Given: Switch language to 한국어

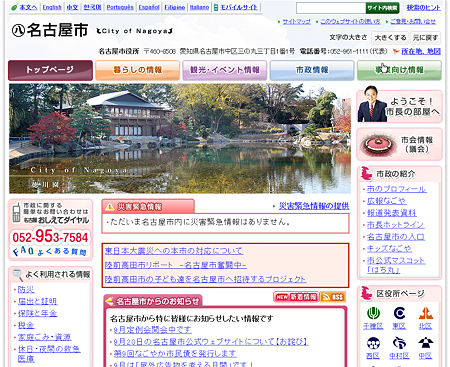Looking at the screenshot, I should pyautogui.click(x=92, y=7).
